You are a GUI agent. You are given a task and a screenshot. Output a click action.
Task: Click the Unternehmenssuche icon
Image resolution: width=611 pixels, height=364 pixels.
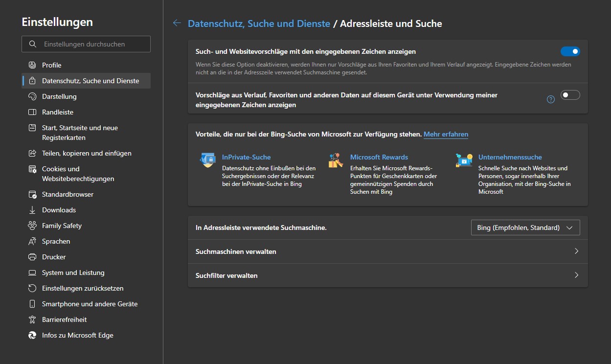point(463,160)
